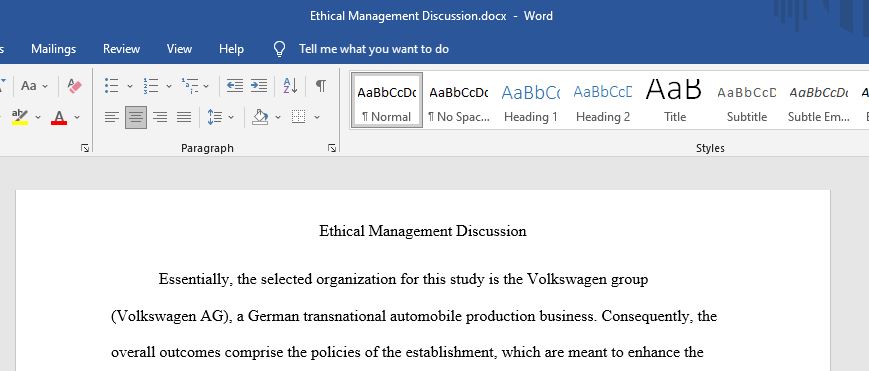Open the Mailings tab

(x=53, y=49)
